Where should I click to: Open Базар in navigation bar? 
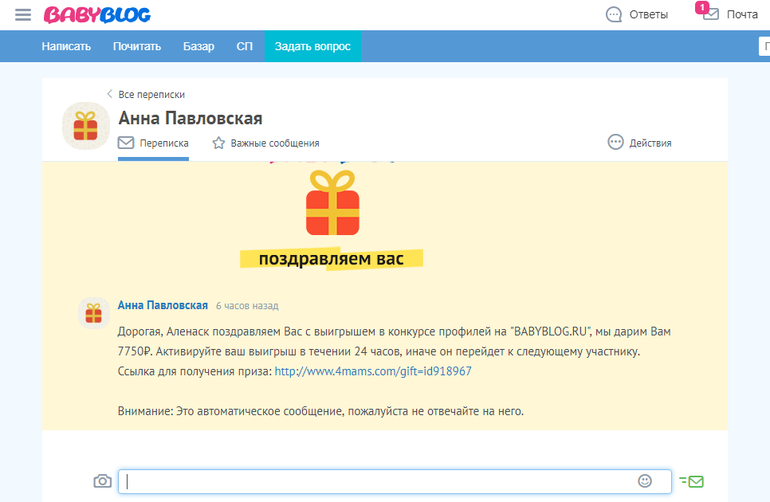[199, 46]
